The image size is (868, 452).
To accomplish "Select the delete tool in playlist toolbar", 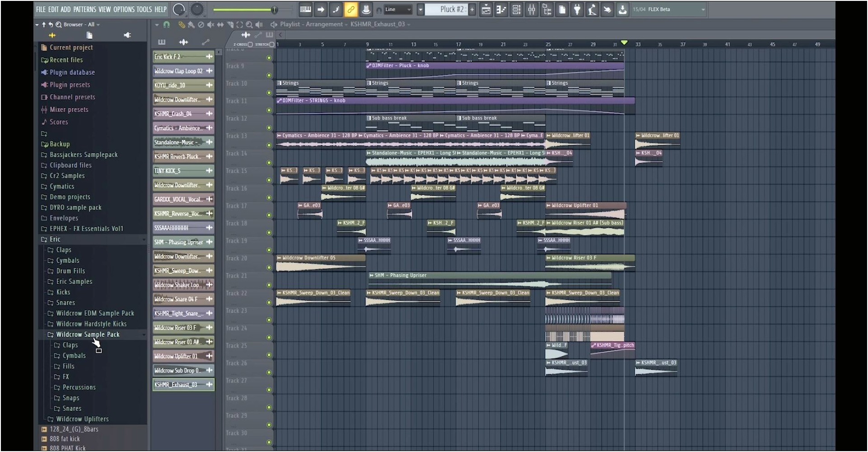I will [x=201, y=25].
